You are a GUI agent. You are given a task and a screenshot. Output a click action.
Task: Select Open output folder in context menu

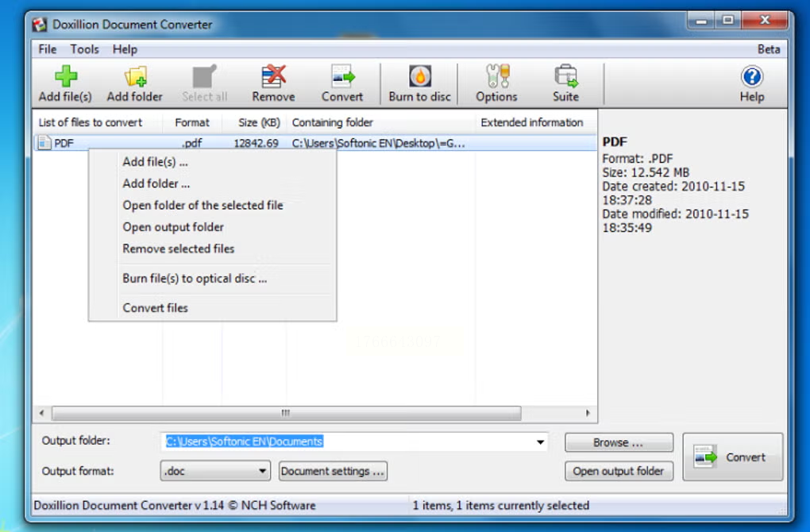[x=173, y=227]
